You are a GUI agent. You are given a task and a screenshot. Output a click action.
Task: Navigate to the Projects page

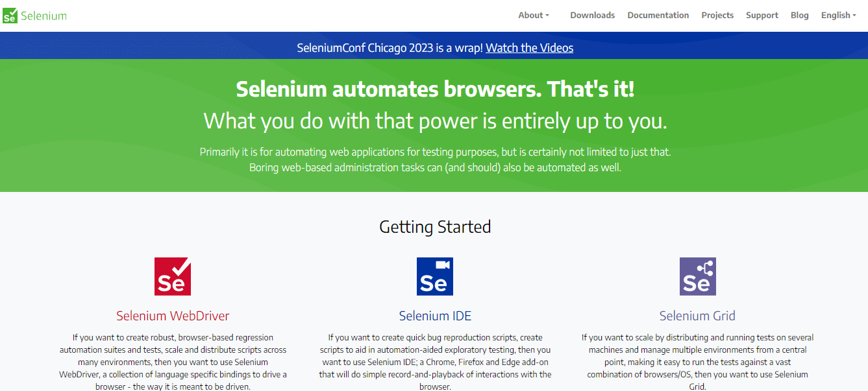tap(717, 15)
